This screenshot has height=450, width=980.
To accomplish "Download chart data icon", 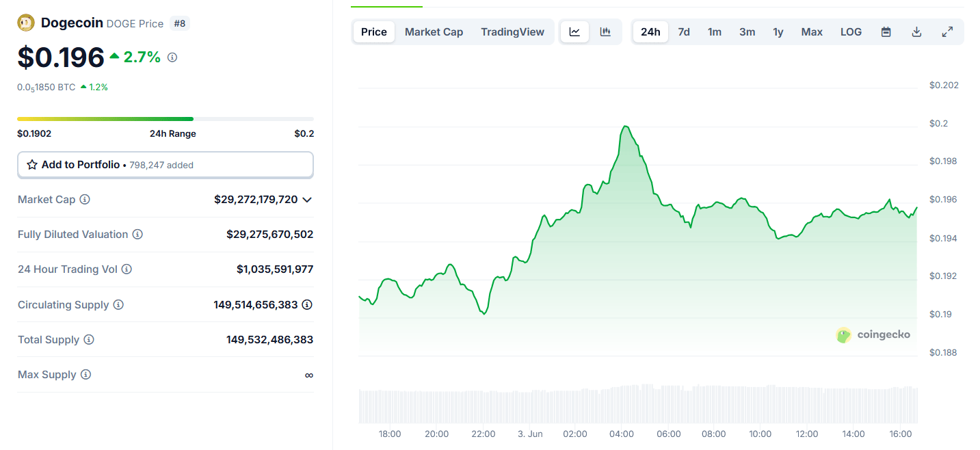I will coord(917,32).
